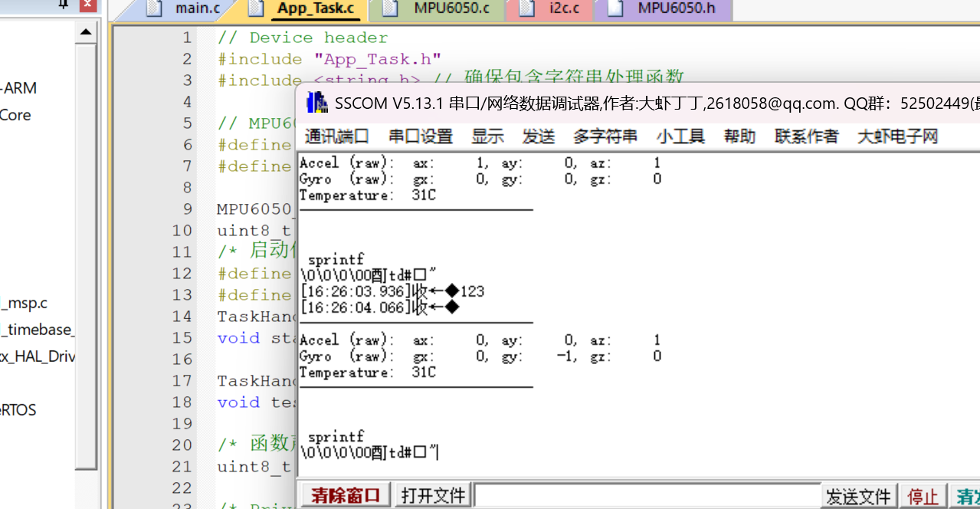This screenshot has width=980, height=509.
Task: Click the file icon on the i2c.c tab
Action: pos(526,9)
